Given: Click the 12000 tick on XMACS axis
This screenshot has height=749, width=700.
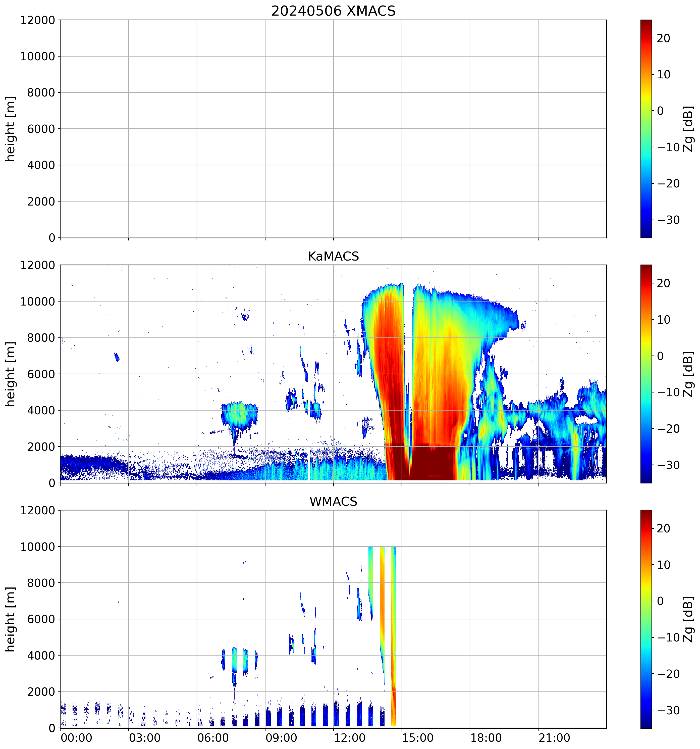Looking at the screenshot, I should 38,20.
